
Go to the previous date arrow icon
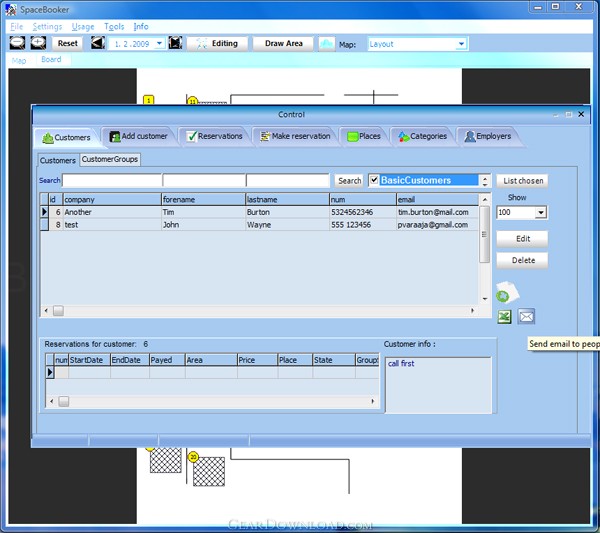tap(98, 42)
